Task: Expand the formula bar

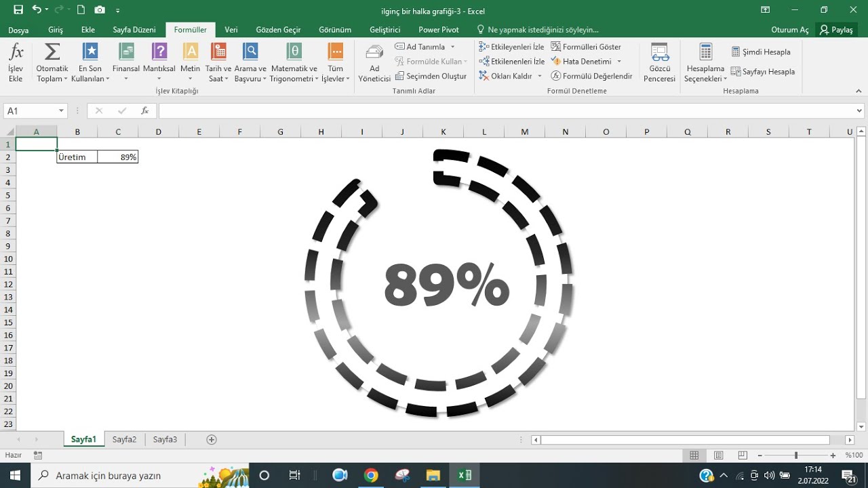Action: [860, 110]
